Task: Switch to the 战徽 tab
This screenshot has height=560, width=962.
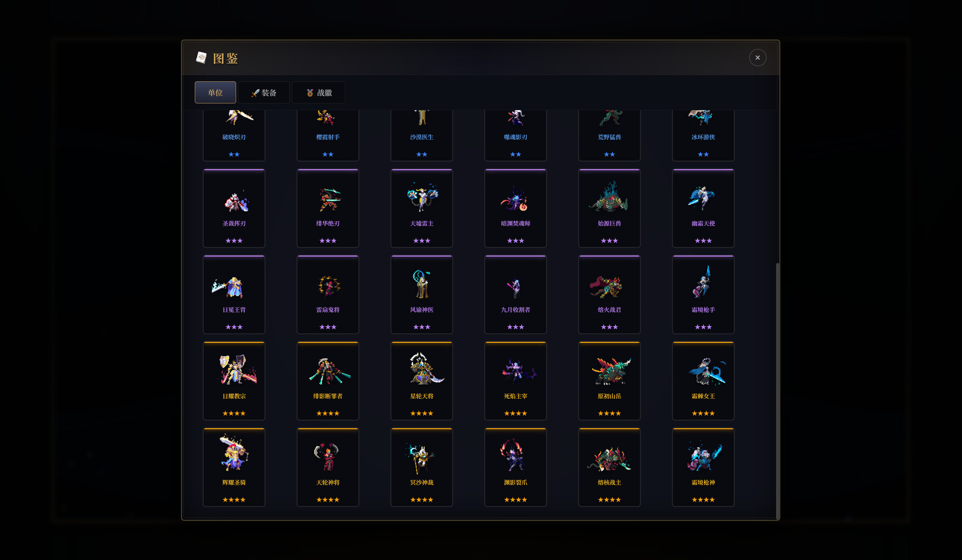Action: coord(318,92)
